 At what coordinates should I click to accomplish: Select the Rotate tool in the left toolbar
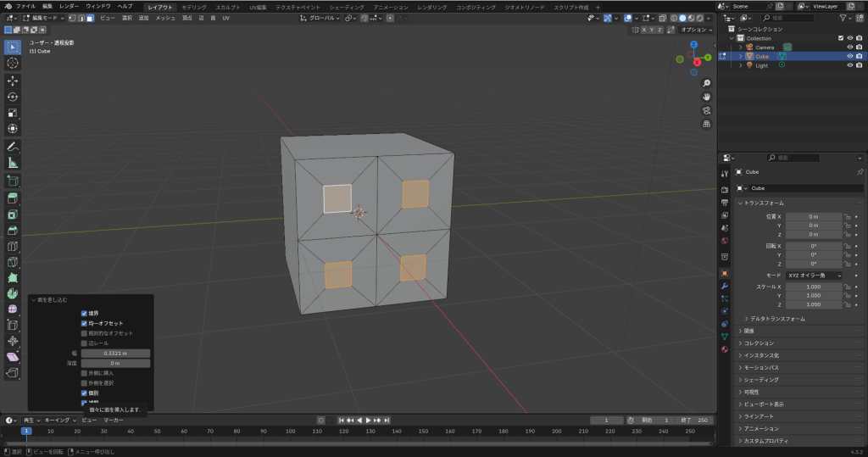coord(13,97)
